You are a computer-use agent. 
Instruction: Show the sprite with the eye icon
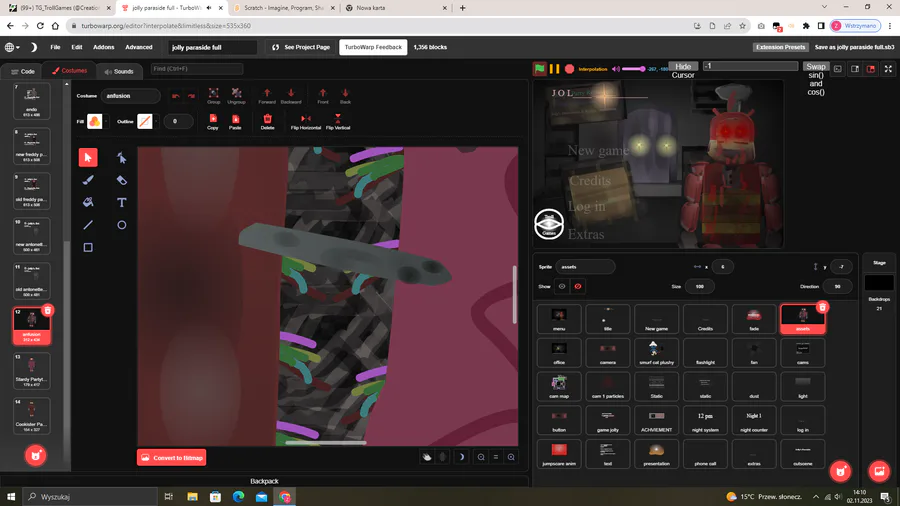[x=562, y=286]
